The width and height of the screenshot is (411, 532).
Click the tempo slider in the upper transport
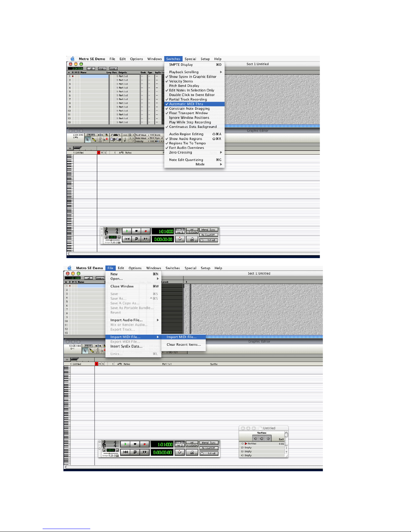pos(111,240)
